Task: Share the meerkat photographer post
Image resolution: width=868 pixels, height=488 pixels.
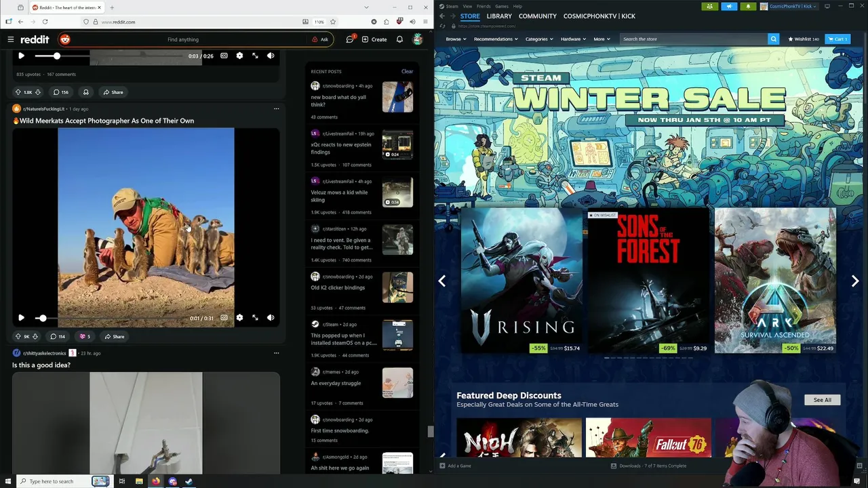Action: 115,336
